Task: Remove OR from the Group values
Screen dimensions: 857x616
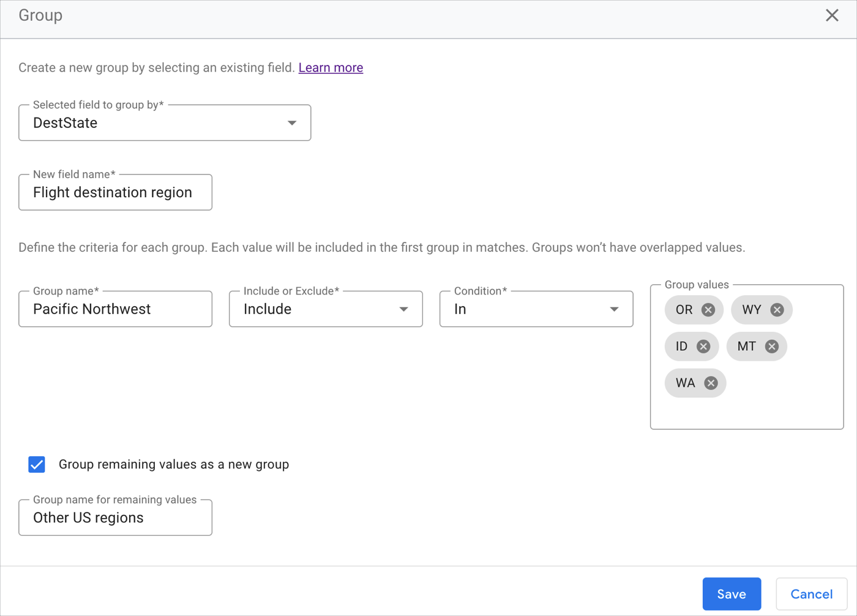Action: [709, 310]
